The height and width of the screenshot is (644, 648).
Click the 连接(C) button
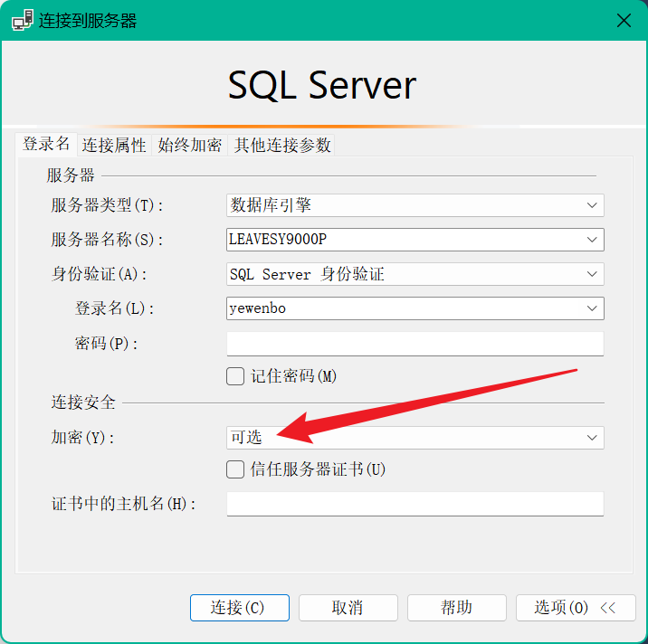click(240, 608)
